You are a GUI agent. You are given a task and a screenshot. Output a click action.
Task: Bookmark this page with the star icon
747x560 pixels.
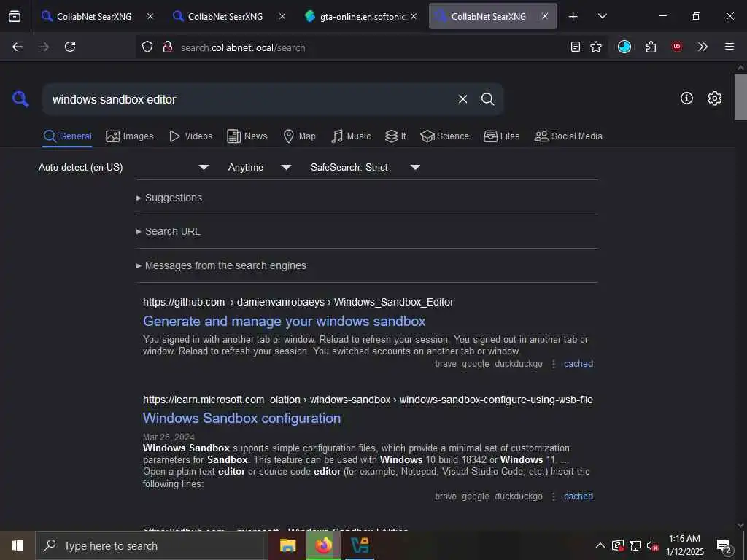tap(595, 47)
